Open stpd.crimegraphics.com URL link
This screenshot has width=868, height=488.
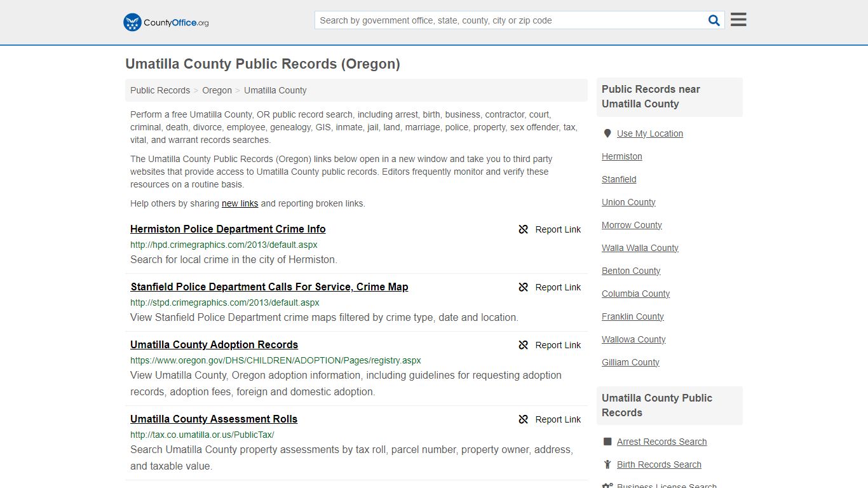(x=225, y=302)
